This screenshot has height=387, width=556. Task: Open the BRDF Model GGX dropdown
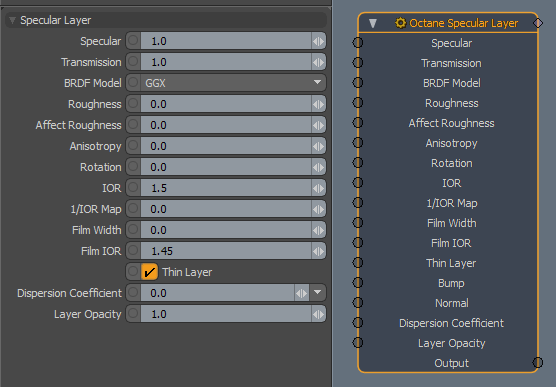click(233, 83)
